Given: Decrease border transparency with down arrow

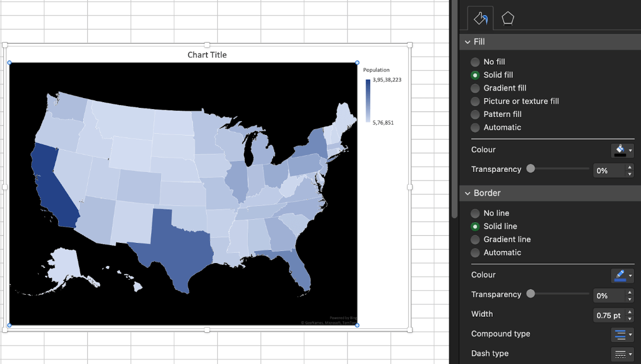Looking at the screenshot, I should [629, 299].
